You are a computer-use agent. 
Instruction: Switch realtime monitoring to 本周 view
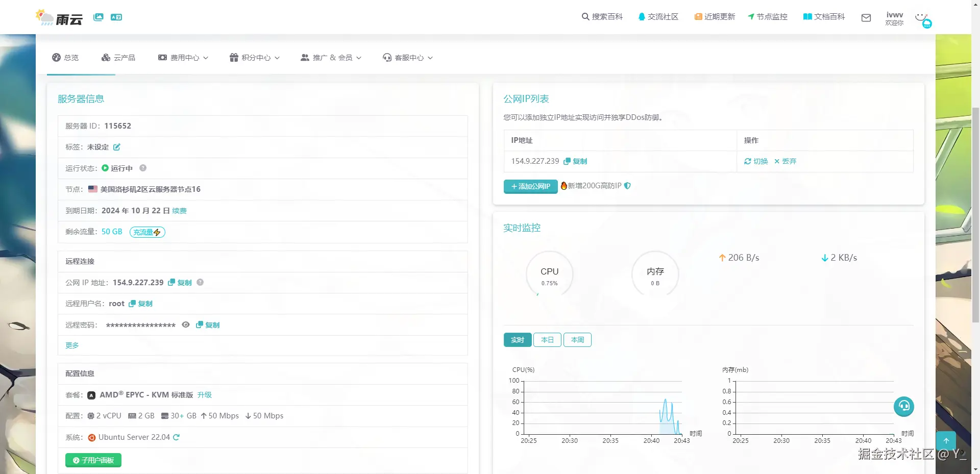click(577, 339)
